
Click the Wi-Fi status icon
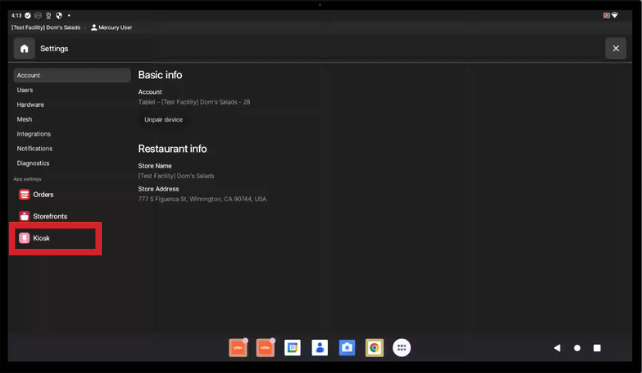click(615, 16)
